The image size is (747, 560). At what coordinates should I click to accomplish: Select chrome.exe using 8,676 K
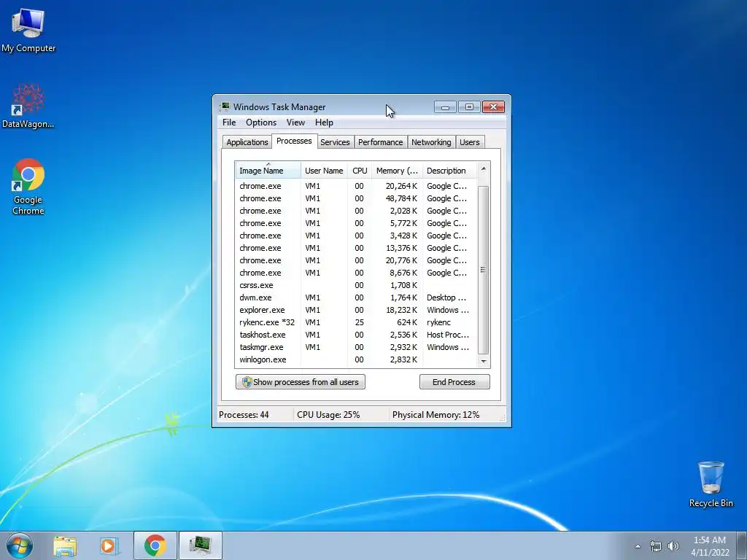click(356, 273)
